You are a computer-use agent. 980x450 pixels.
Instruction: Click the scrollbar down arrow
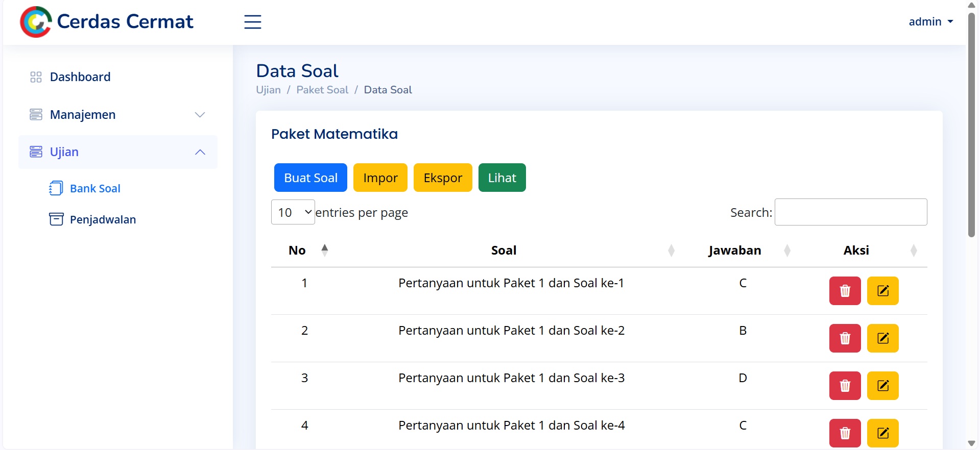click(x=971, y=443)
